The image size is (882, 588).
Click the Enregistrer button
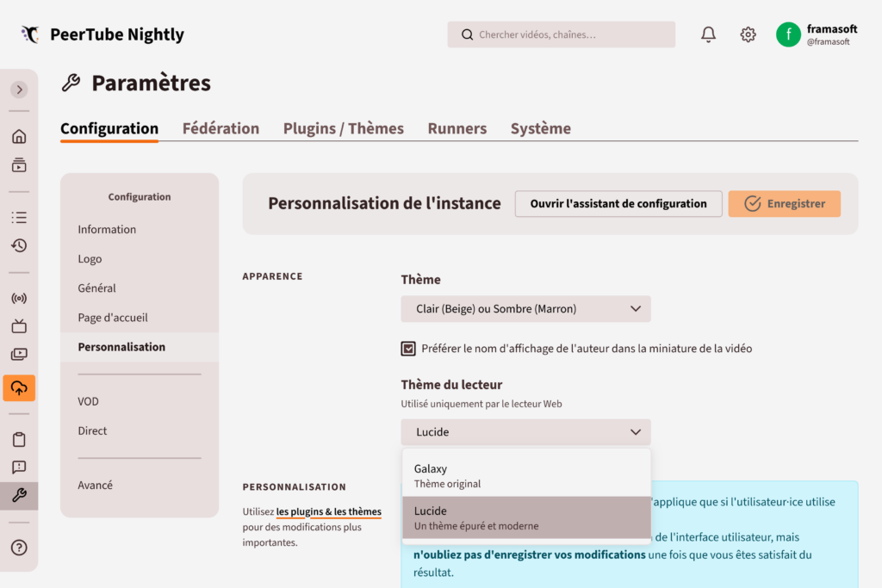[784, 203]
